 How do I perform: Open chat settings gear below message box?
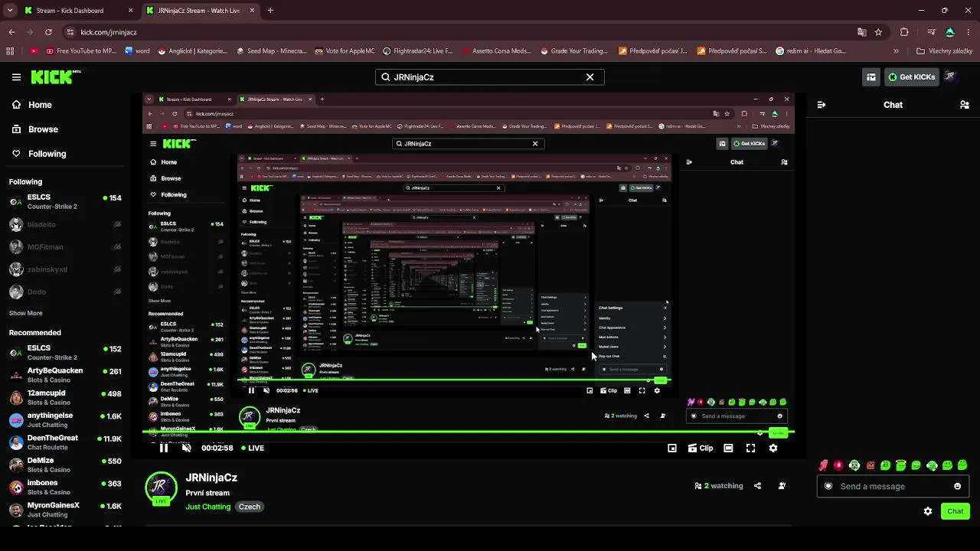(928, 511)
